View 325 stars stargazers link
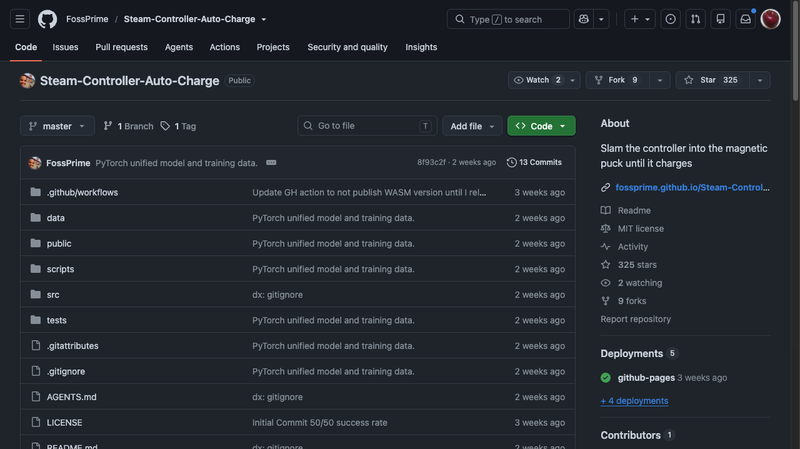Image resolution: width=800 pixels, height=449 pixels. [637, 265]
